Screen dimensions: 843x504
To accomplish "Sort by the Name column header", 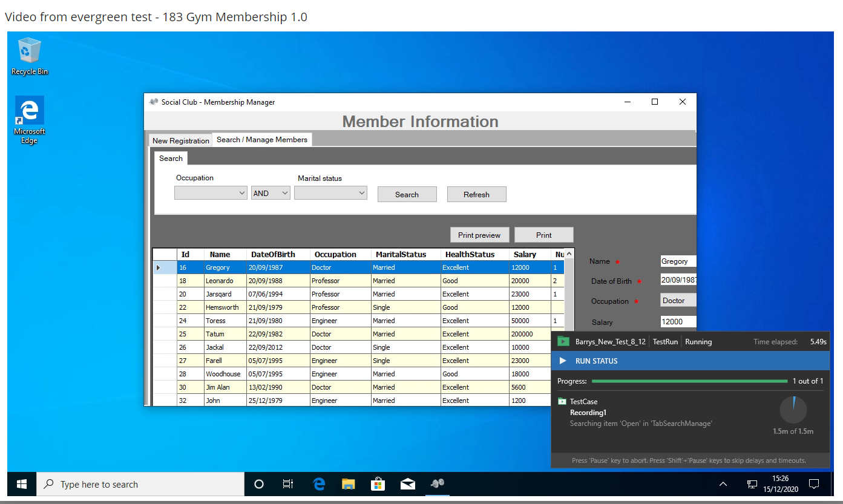I will 225,254.
